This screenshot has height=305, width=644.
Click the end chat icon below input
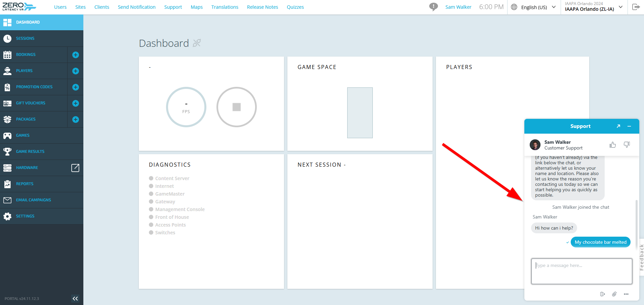[x=603, y=294]
